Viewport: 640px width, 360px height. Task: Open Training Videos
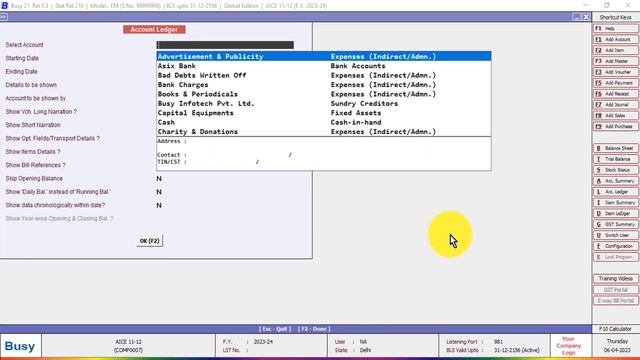point(616,278)
